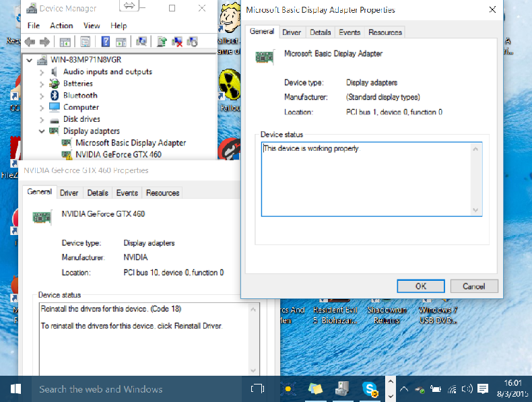Click the Update Driver Software green arrow icon
Image resolution: width=532 pixels, height=402 pixels.
pos(162,42)
